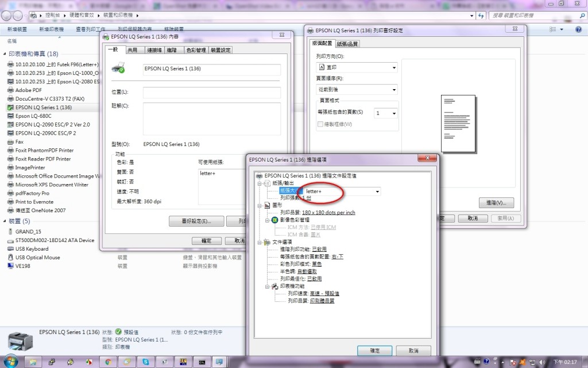Click the printer icon in the properties General tab

click(118, 68)
